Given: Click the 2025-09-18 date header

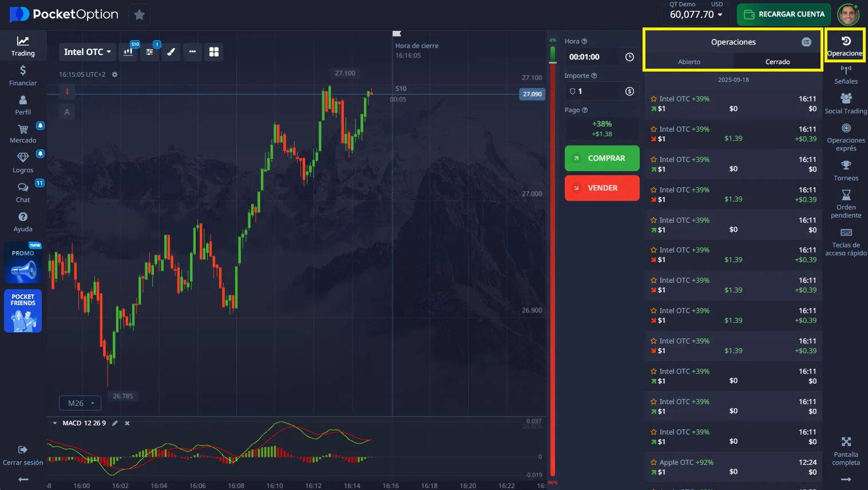Looking at the screenshot, I should coord(734,80).
